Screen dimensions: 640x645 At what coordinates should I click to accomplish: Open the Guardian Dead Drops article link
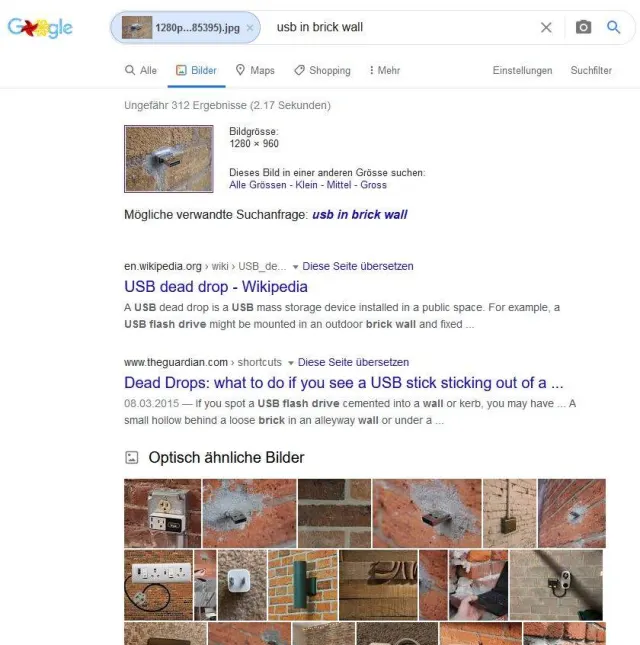343,383
